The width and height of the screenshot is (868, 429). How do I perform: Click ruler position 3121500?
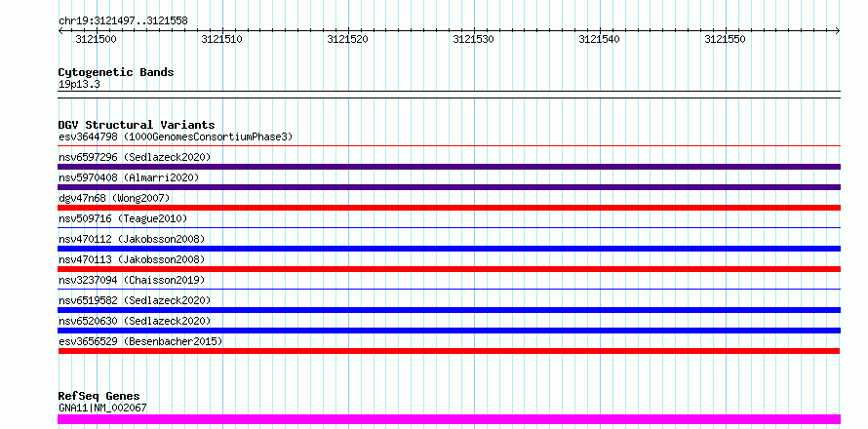96,39
